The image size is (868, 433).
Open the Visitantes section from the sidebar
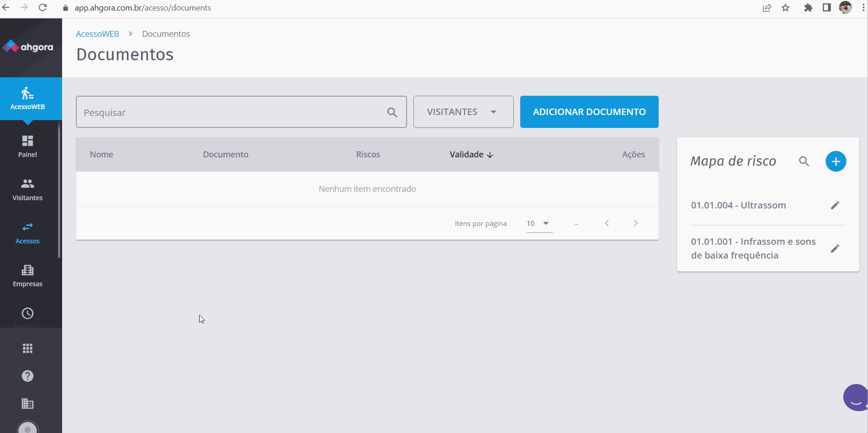click(27, 189)
